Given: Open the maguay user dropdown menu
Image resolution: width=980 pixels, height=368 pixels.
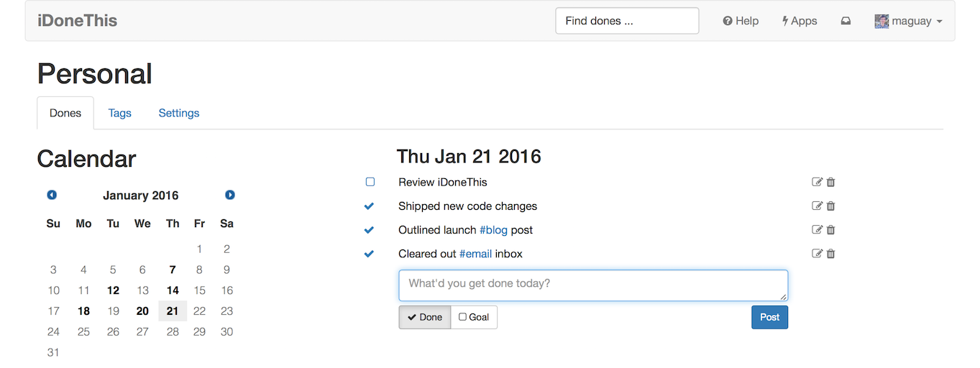Looking at the screenshot, I should [x=909, y=21].
